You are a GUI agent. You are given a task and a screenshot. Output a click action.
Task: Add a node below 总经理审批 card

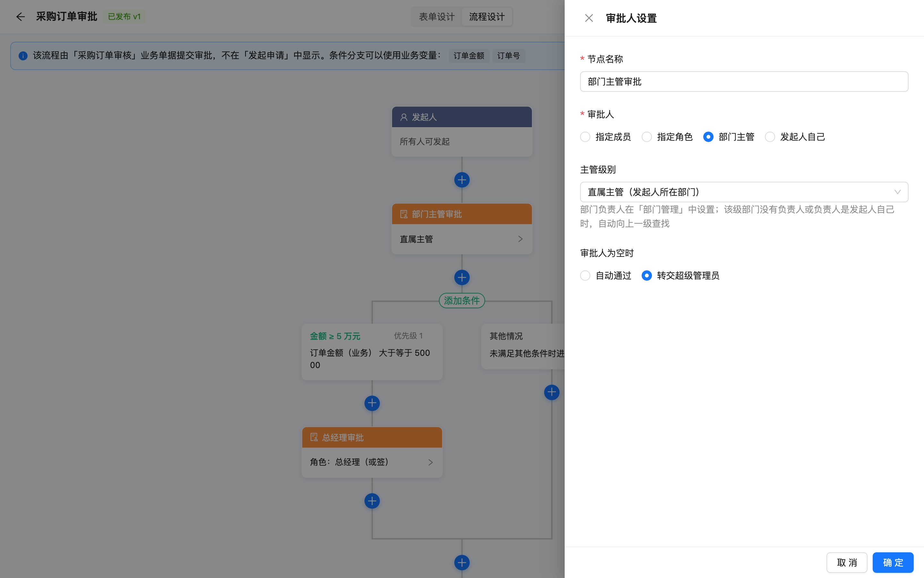click(372, 501)
